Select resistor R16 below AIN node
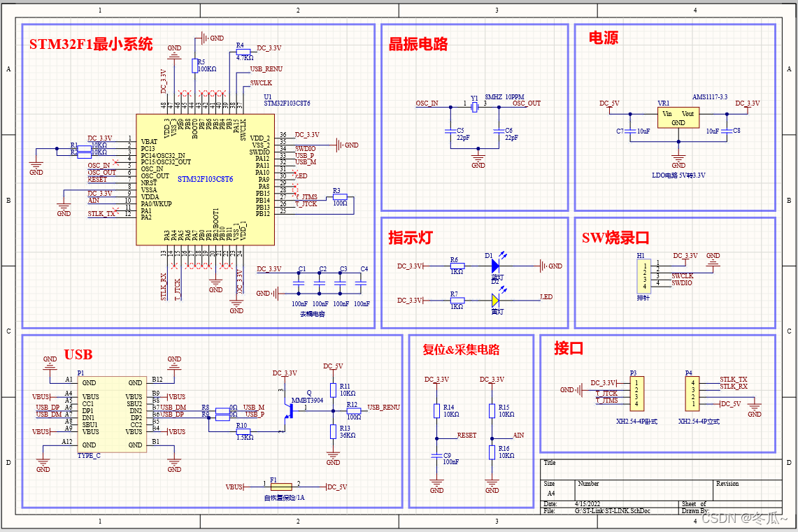 click(x=492, y=452)
